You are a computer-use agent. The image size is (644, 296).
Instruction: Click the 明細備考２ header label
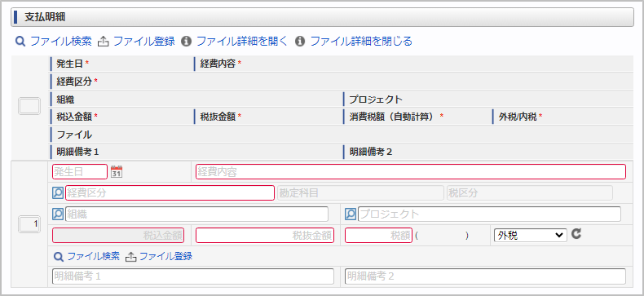click(371, 152)
